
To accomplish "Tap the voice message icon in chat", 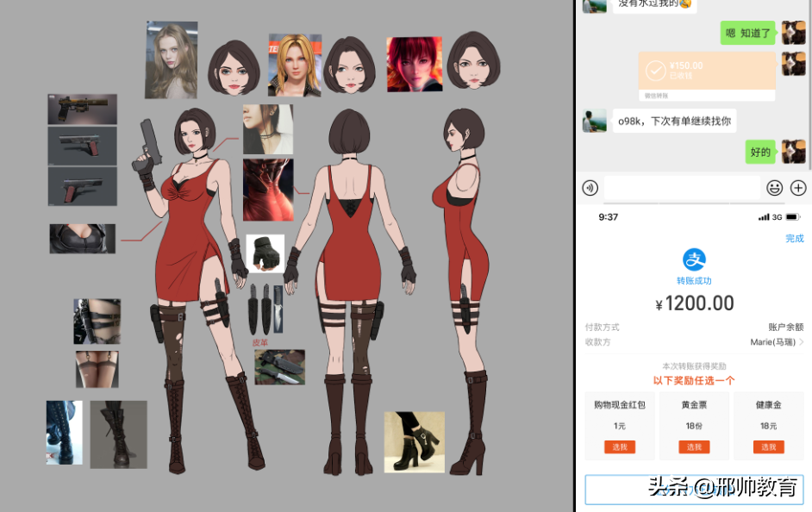I will tap(590, 187).
